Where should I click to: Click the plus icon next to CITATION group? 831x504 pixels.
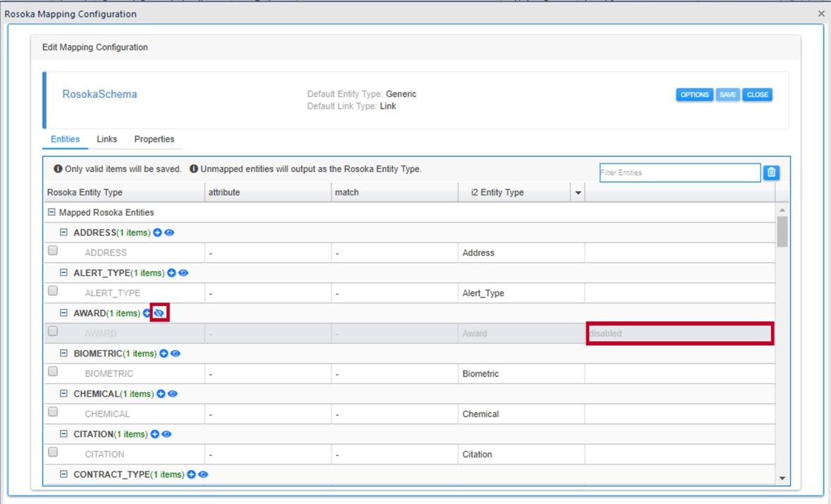click(156, 434)
